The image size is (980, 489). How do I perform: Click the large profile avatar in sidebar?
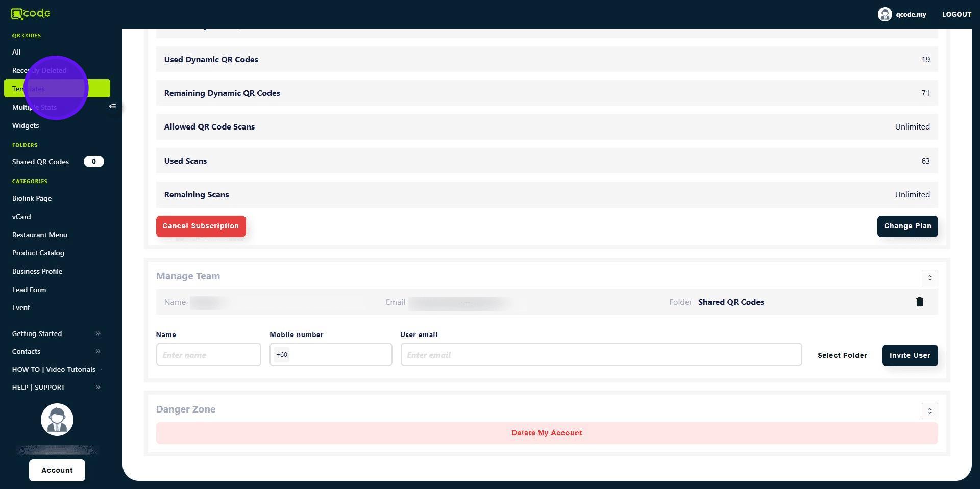pyautogui.click(x=57, y=420)
